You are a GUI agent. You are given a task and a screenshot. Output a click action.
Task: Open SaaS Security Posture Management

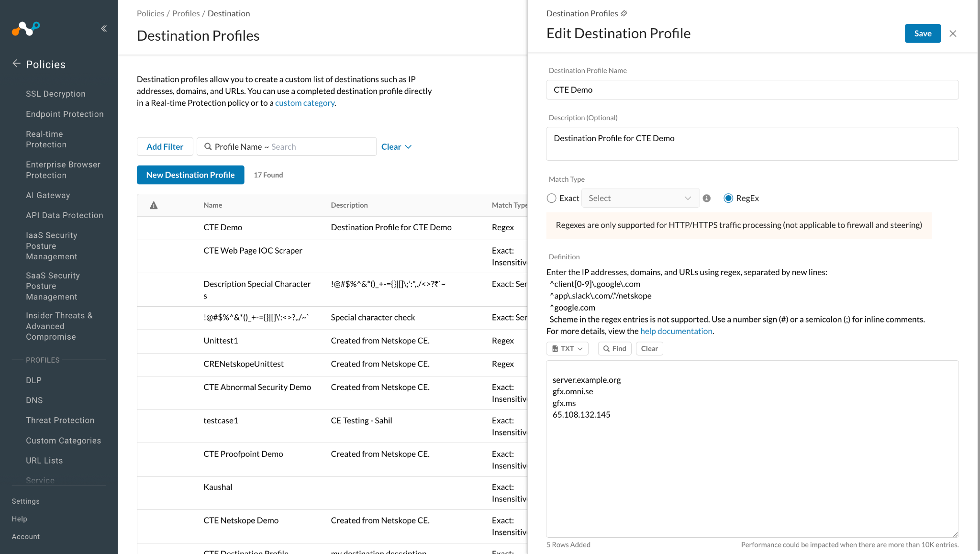[x=53, y=286]
